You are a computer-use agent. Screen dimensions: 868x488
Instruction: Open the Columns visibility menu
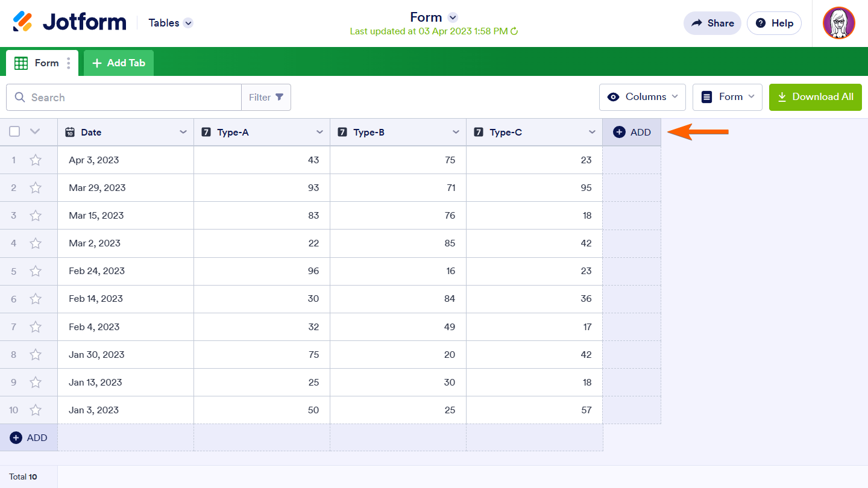coord(642,97)
